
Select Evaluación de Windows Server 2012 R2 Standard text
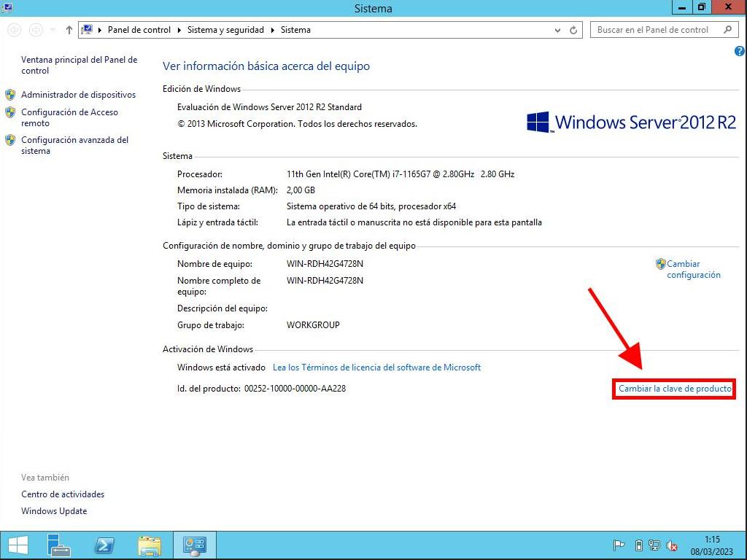tap(269, 107)
